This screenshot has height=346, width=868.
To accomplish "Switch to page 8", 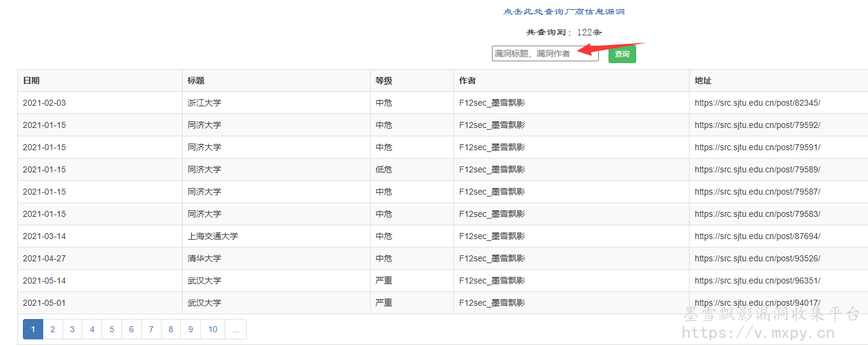I will click(171, 329).
